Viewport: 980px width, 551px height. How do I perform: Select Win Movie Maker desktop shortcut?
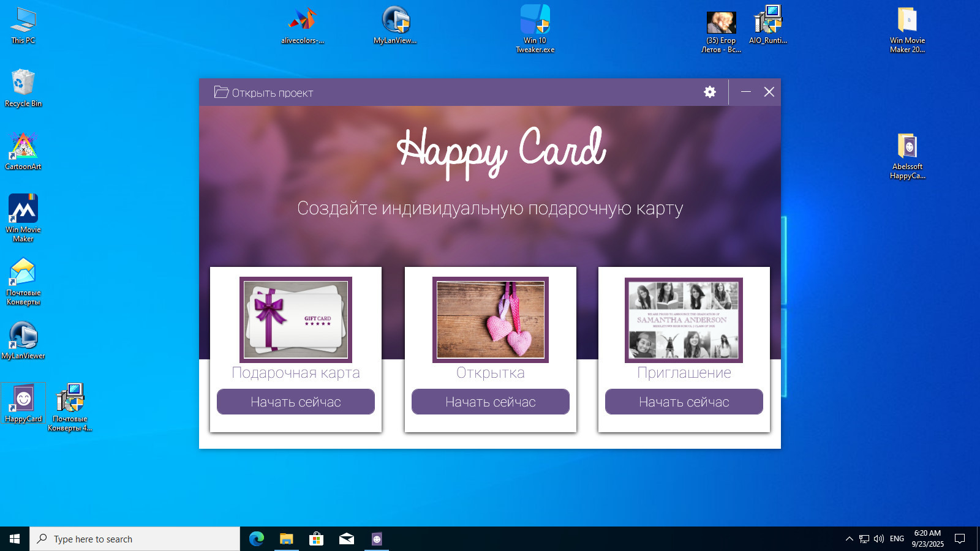tap(23, 214)
